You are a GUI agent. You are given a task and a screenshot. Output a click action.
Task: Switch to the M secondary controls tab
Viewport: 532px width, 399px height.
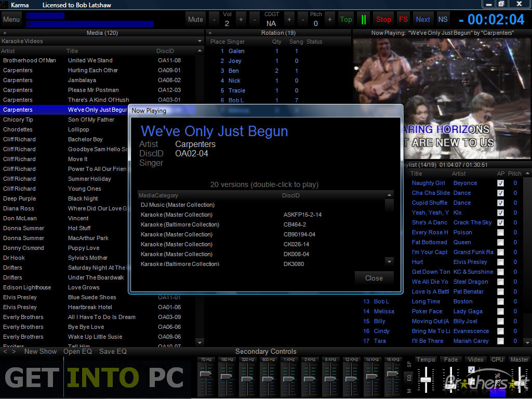409,391
